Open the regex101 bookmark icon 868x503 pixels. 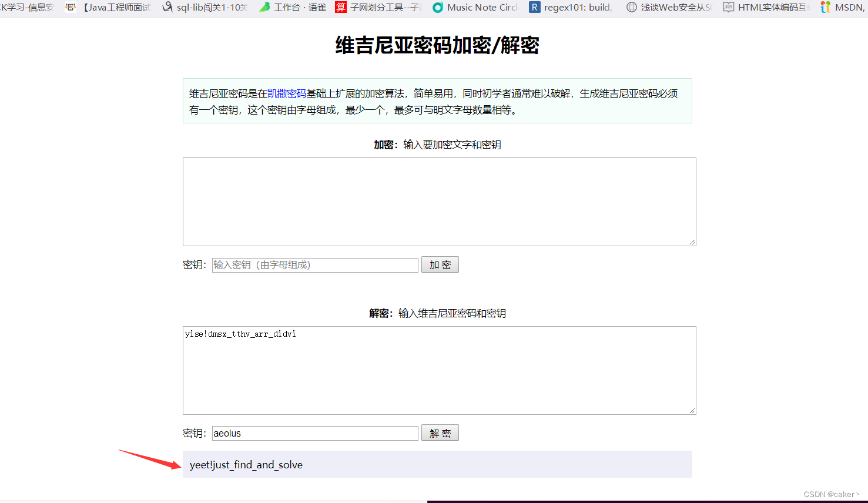(534, 7)
